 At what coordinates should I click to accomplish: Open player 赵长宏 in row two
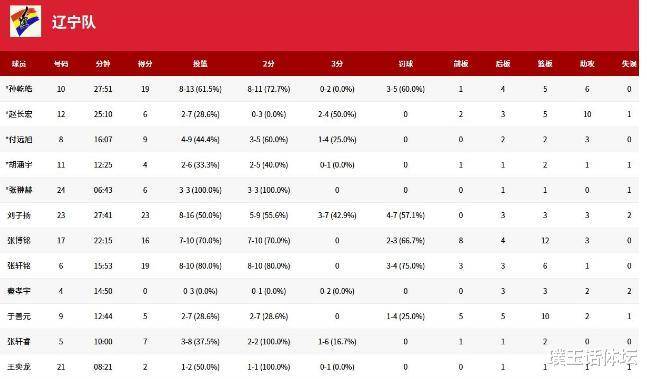tap(19, 114)
